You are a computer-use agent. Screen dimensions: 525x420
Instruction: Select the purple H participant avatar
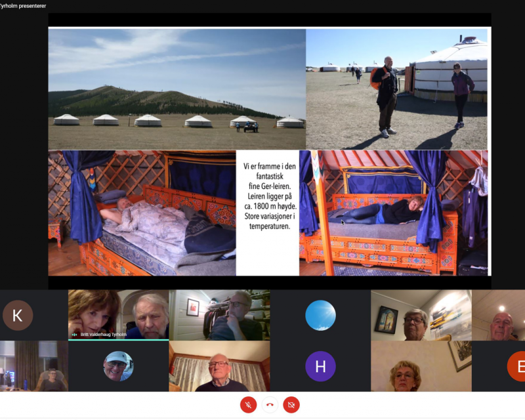pyautogui.click(x=320, y=366)
